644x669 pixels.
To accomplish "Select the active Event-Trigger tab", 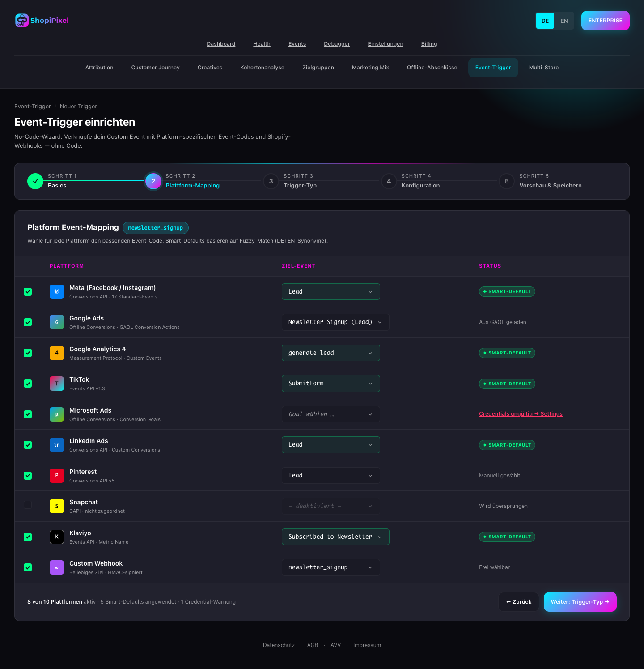I will (x=493, y=68).
